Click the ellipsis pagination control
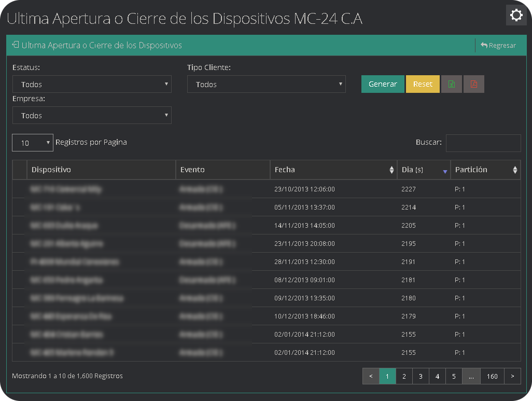 [x=471, y=376]
